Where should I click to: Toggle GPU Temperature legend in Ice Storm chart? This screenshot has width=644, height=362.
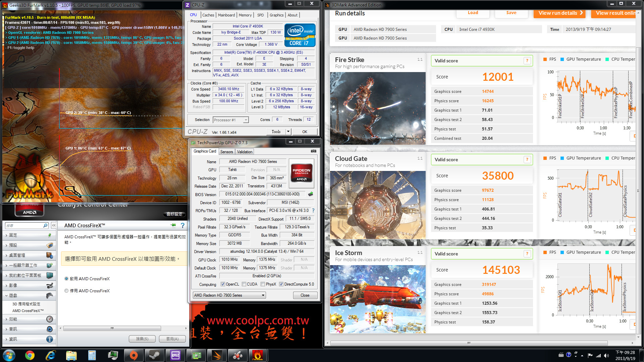[581, 252]
